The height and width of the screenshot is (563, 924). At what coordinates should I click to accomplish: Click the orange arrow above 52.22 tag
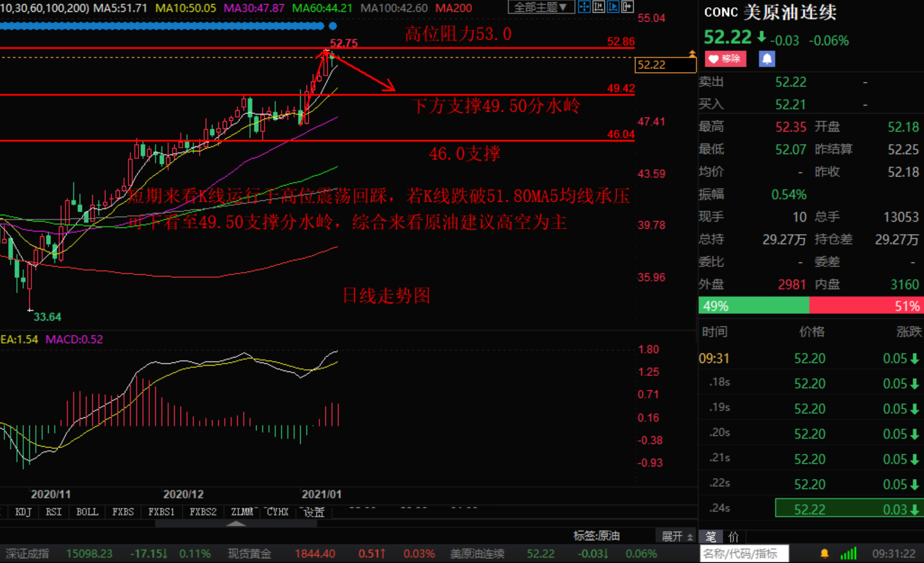click(692, 54)
